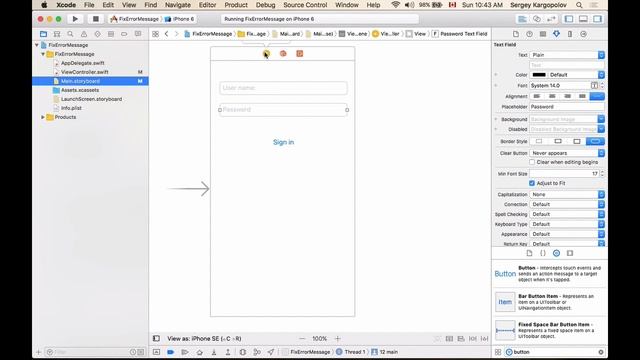Screen dimensions: 640x360
Task: Open the Appearance dropdown
Action: tap(567, 234)
